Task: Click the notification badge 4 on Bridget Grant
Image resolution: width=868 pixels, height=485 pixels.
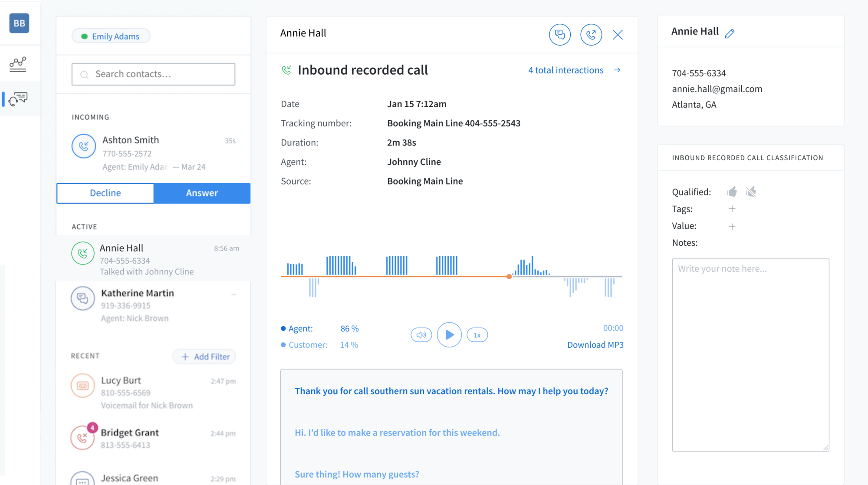Action: pos(92,428)
